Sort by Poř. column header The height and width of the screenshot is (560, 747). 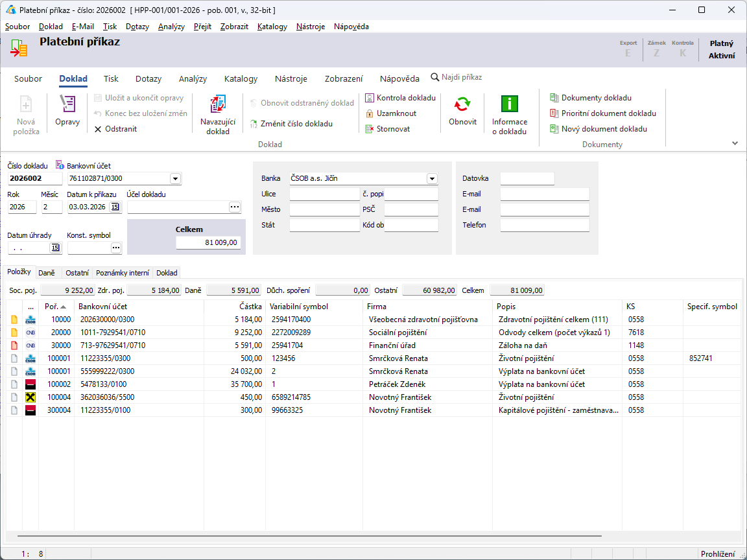tap(56, 307)
